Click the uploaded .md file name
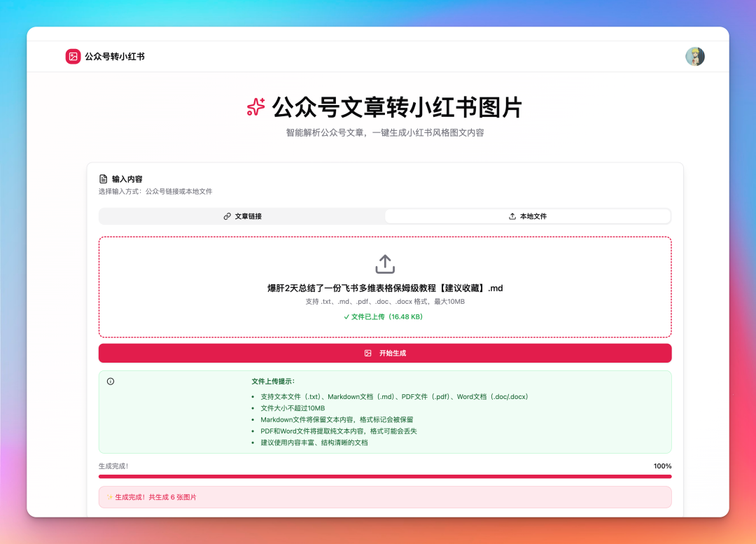The image size is (756, 544). [x=385, y=288]
